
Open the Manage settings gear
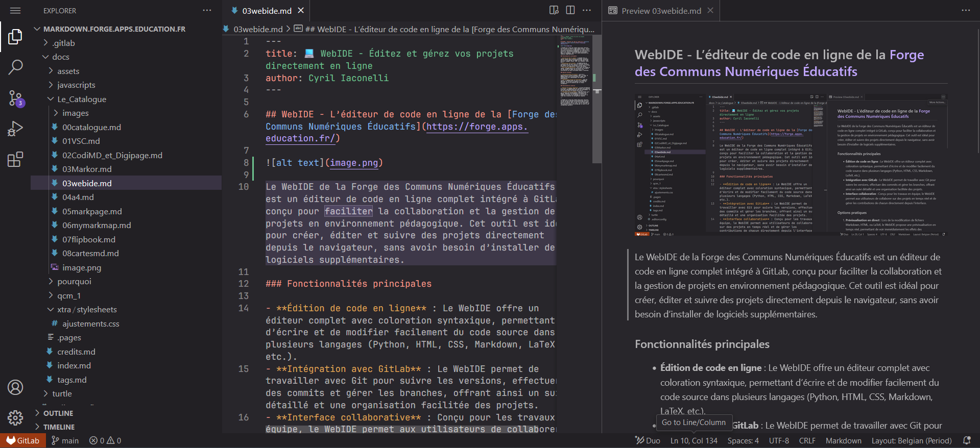(x=15, y=418)
